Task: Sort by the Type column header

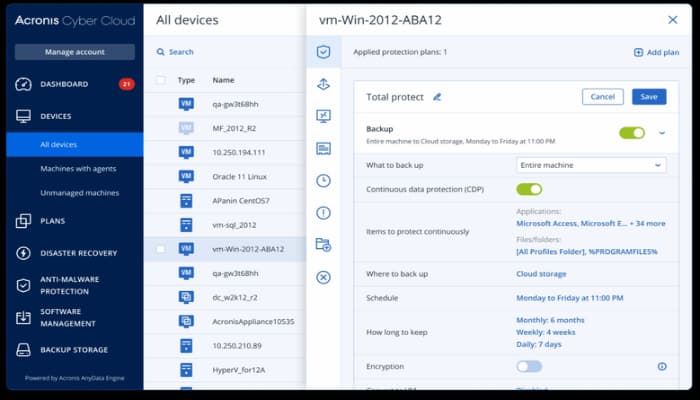Action: (186, 80)
